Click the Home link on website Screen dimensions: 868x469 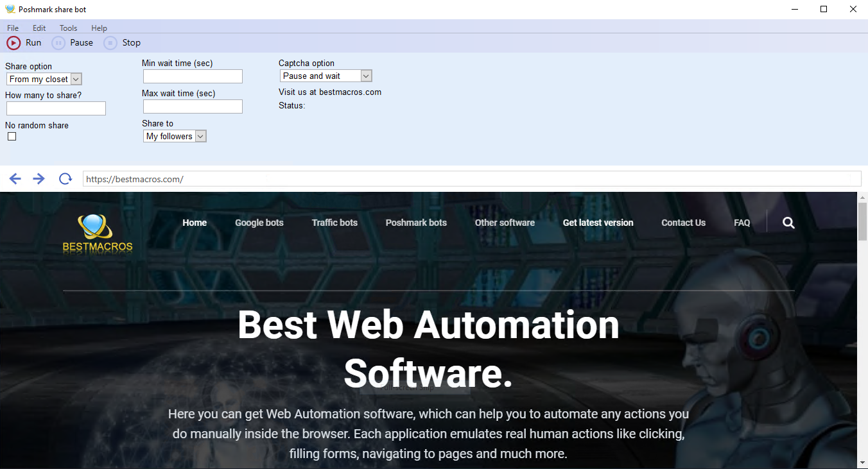click(195, 223)
